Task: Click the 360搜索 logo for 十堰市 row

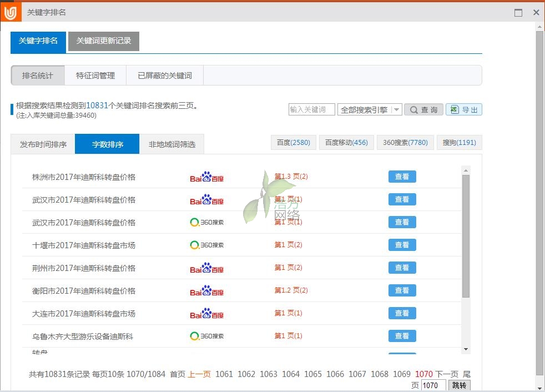Action: coord(206,245)
